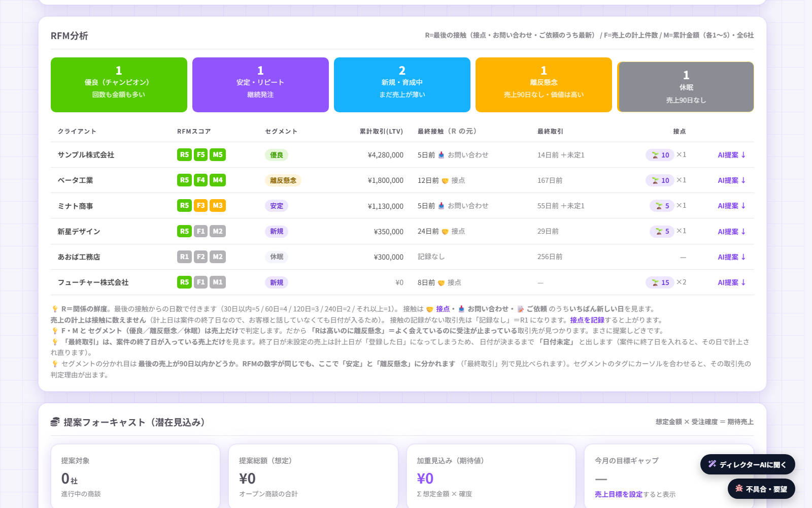The width and height of the screenshot is (812, 508).
Task: Click the magic wand icon on ディレクターAIに聞く
Action: 713,464
